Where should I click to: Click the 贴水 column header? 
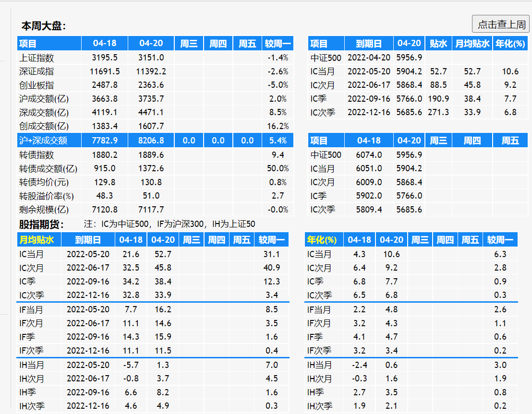(x=438, y=43)
